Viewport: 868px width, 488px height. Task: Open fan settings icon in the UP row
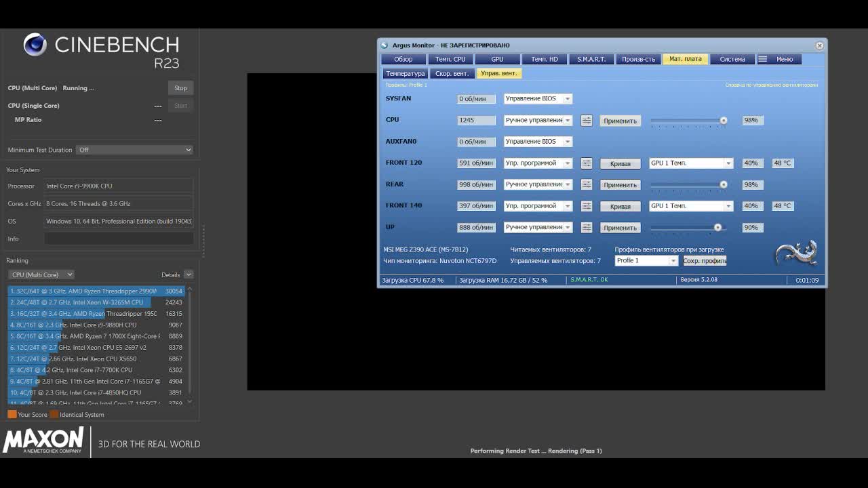pyautogui.click(x=587, y=228)
